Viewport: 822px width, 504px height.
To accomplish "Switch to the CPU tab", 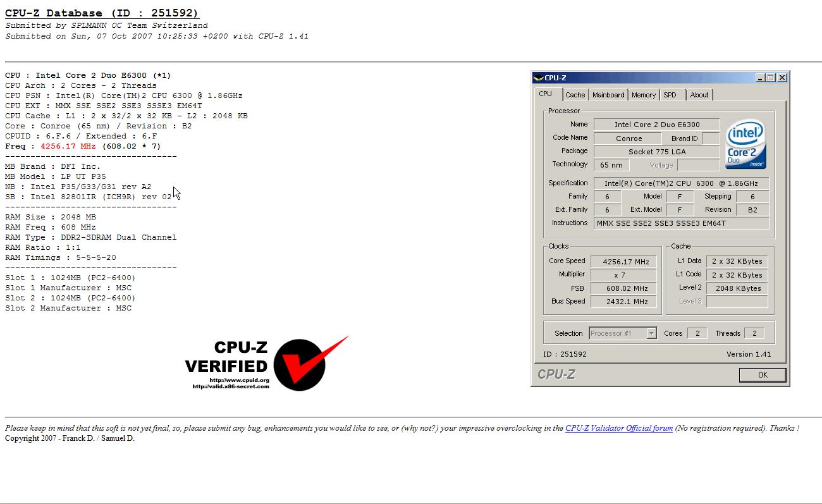I will point(545,94).
